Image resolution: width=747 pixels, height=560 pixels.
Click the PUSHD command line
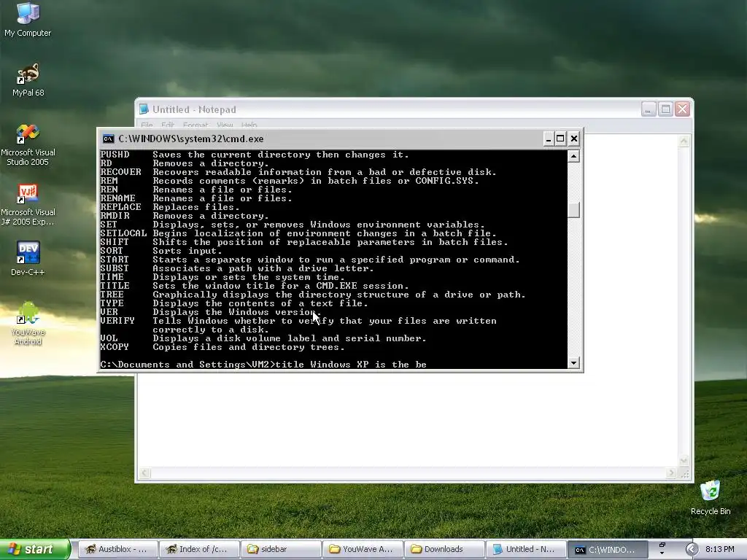(255, 155)
